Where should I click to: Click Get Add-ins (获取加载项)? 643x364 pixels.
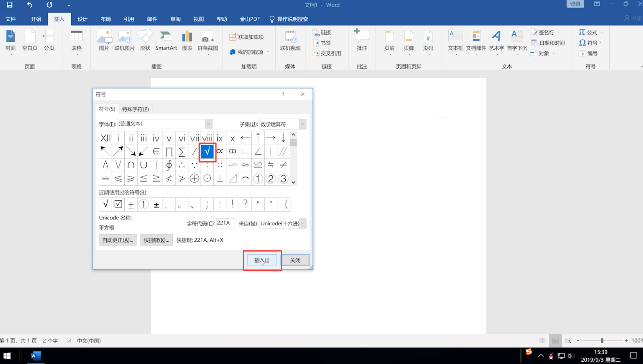coord(247,37)
